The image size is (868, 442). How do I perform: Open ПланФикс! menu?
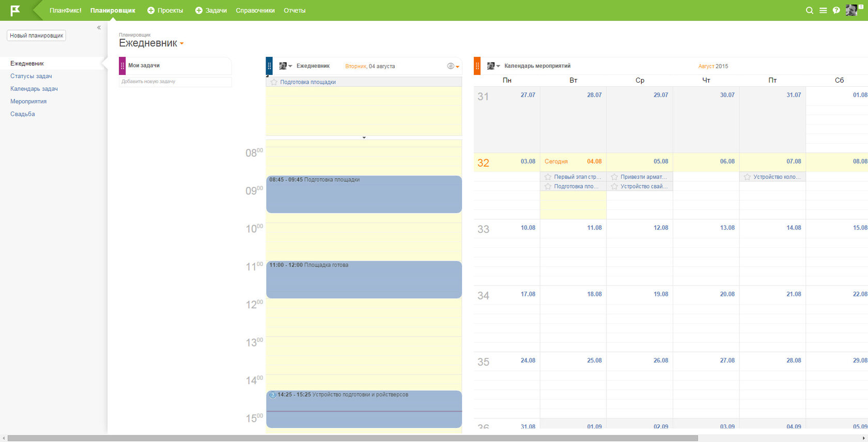coord(66,10)
